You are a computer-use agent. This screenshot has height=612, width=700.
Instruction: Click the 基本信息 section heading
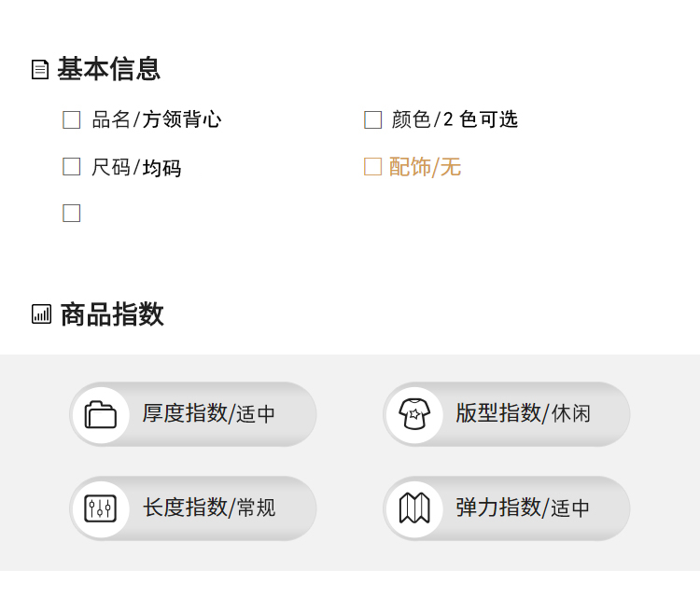coord(108,69)
